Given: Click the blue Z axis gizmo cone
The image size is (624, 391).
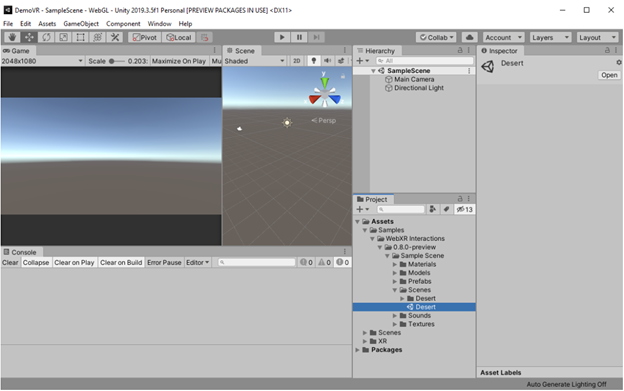Looking at the screenshot, I should coord(335,99).
